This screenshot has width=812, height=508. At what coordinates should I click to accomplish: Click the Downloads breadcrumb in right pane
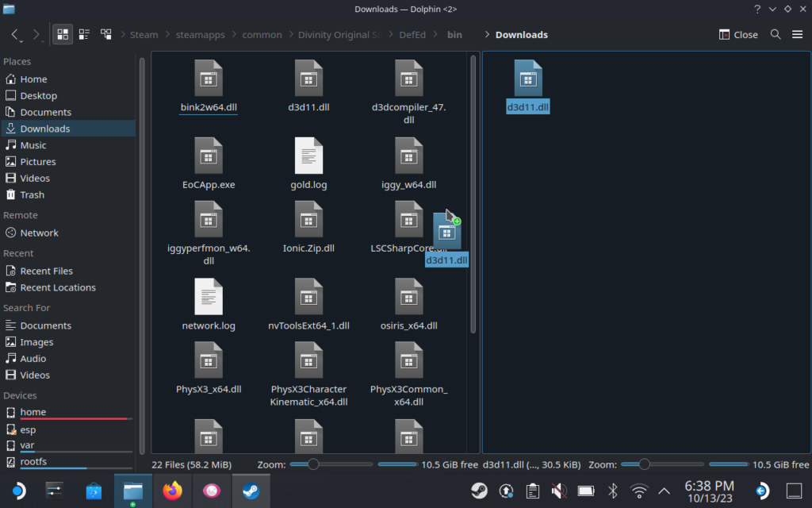(522, 35)
